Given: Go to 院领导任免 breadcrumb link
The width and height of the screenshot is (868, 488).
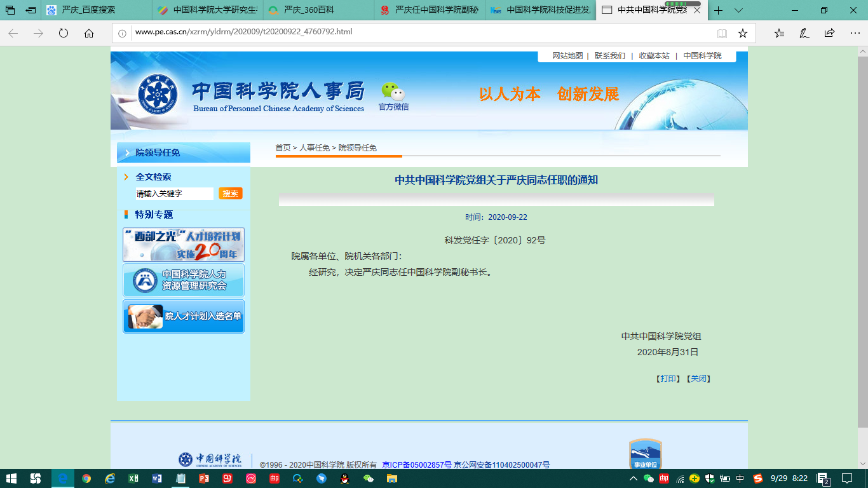Looking at the screenshot, I should click(x=357, y=147).
